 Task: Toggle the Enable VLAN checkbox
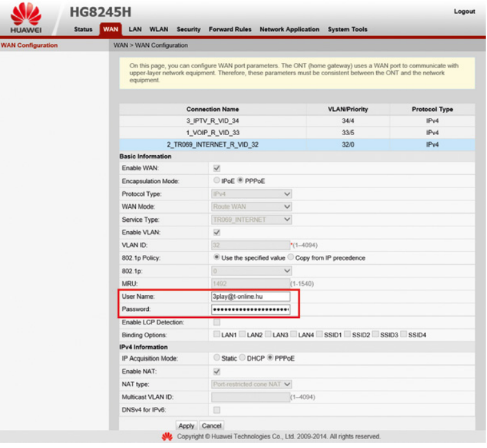217,232
